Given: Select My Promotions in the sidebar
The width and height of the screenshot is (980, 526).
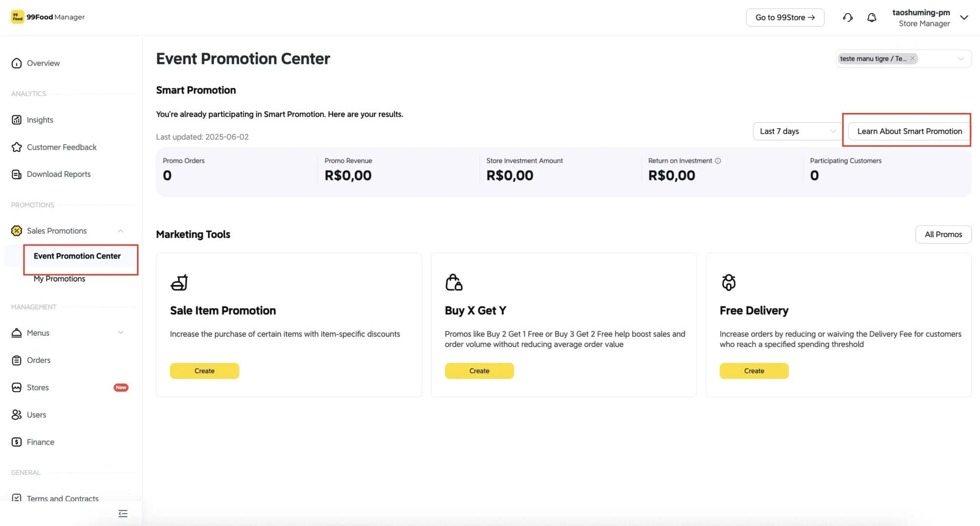Looking at the screenshot, I should 59,279.
